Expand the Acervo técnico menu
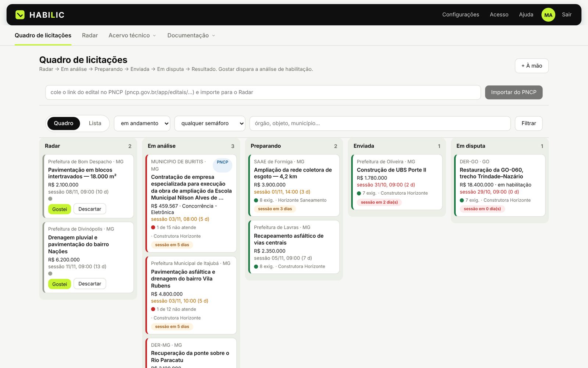This screenshot has width=588, height=368. pyautogui.click(x=132, y=35)
